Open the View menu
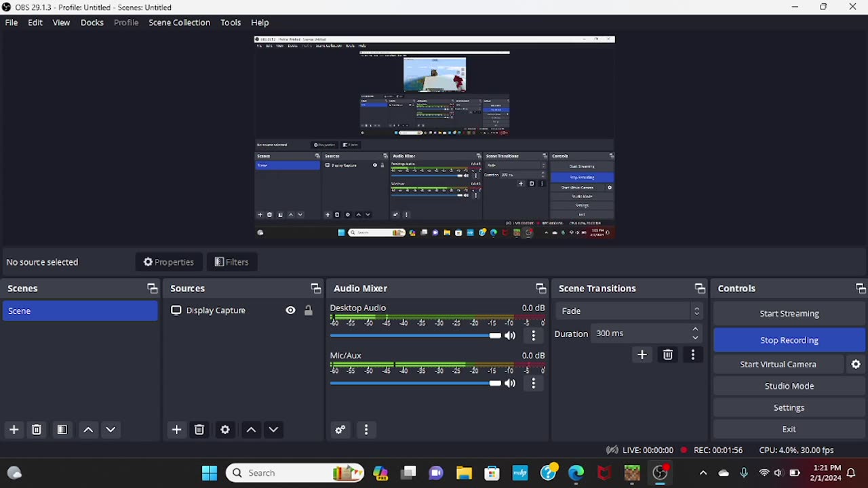 [61, 22]
